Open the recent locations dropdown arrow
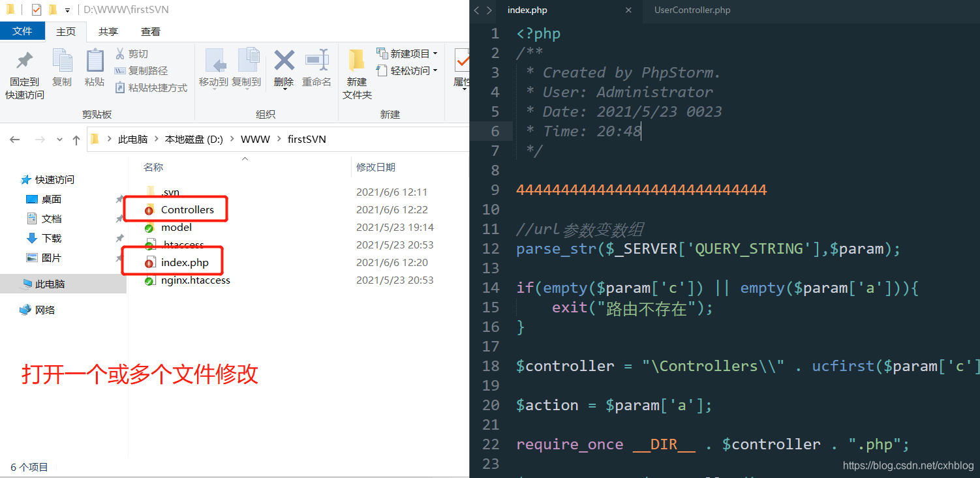This screenshot has height=478, width=980. pyautogui.click(x=60, y=140)
